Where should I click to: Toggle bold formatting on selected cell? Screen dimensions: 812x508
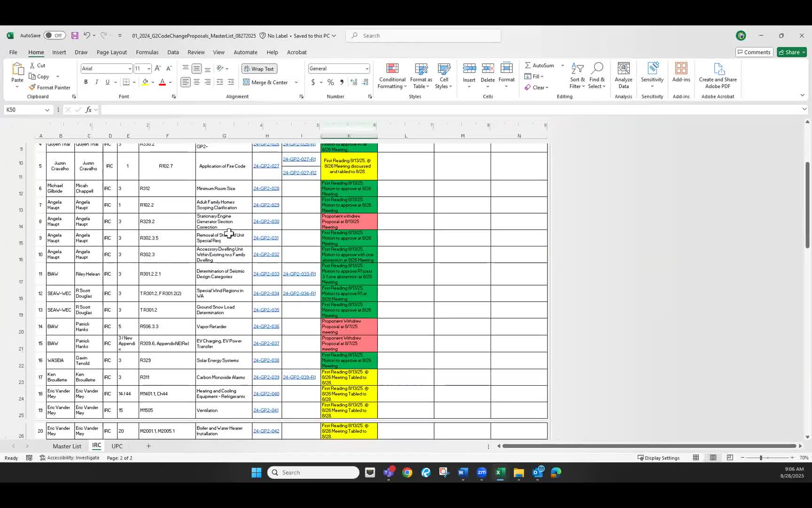(x=86, y=81)
